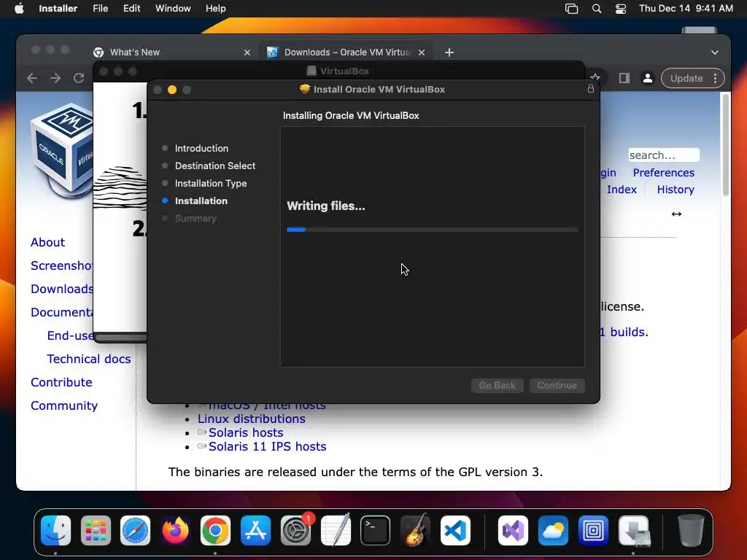Open Google Chrome from the Dock
This screenshot has width=747, height=560.
(x=215, y=530)
